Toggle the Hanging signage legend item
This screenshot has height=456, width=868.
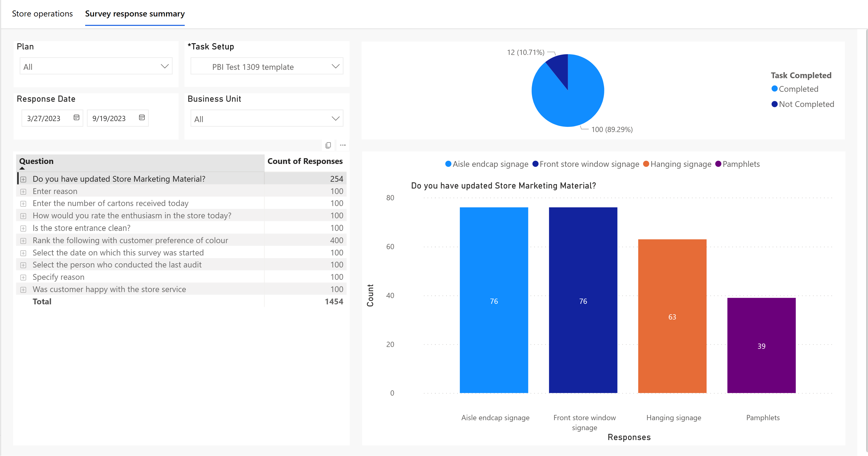tap(677, 164)
